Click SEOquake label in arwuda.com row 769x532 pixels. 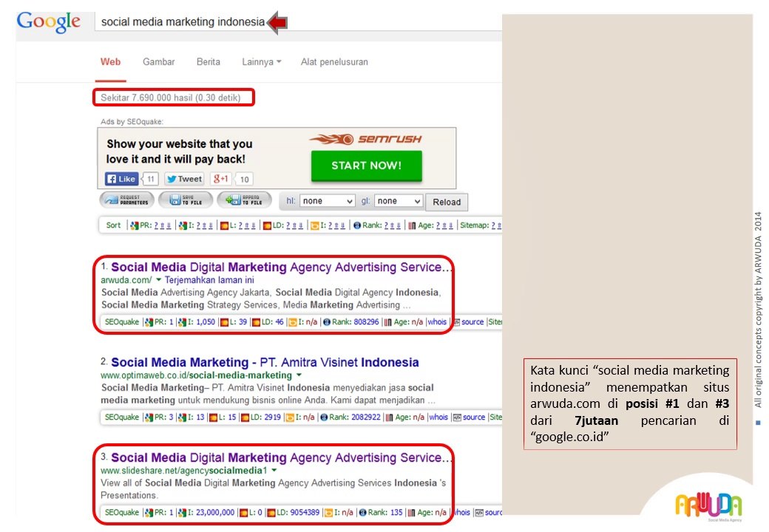121,322
